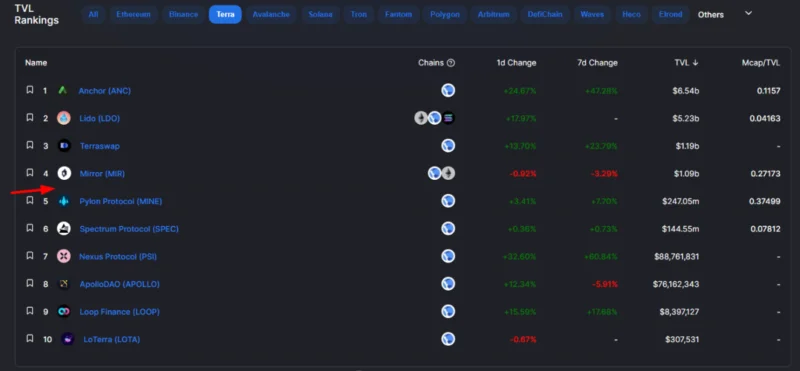Open the Others chain menu label
The height and width of the screenshot is (371, 800).
click(x=711, y=14)
